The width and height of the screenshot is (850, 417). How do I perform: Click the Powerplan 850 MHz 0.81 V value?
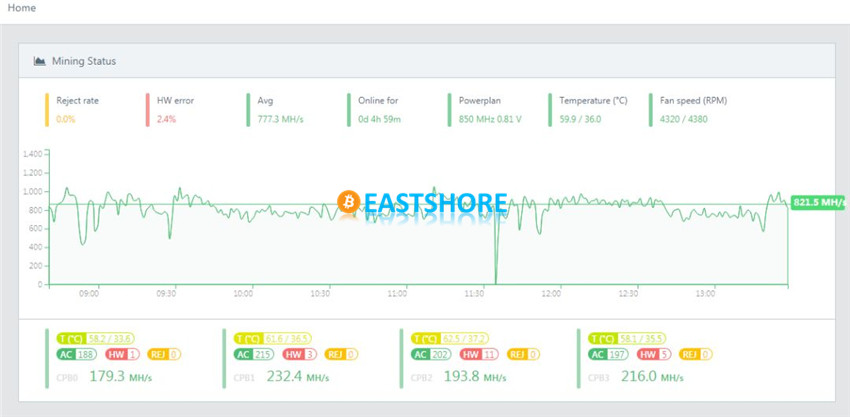pos(490,119)
